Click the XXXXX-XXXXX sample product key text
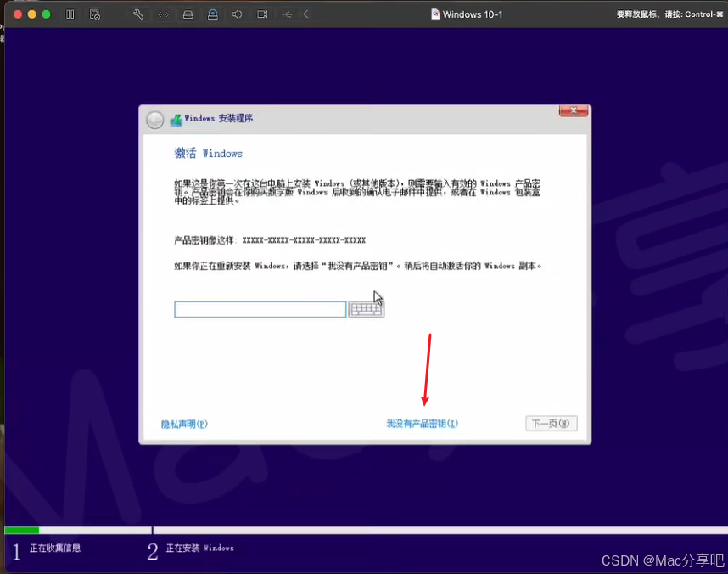Screen dimensions: 728x574 coord(304,240)
